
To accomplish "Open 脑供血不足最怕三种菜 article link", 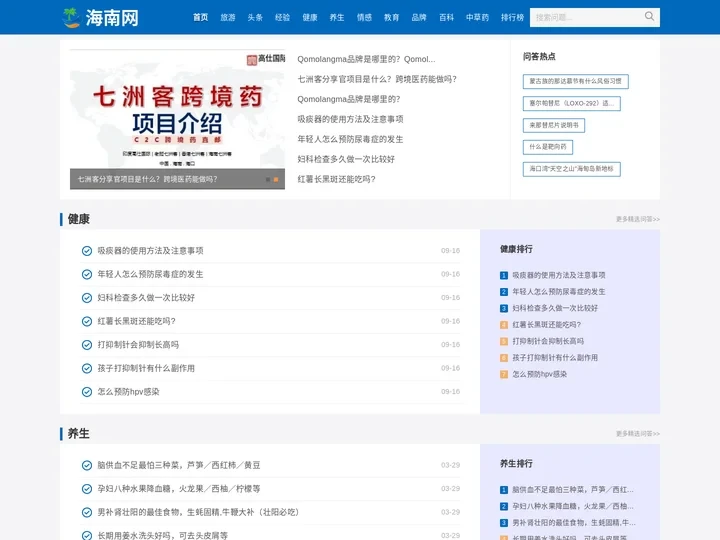I will (x=179, y=465).
